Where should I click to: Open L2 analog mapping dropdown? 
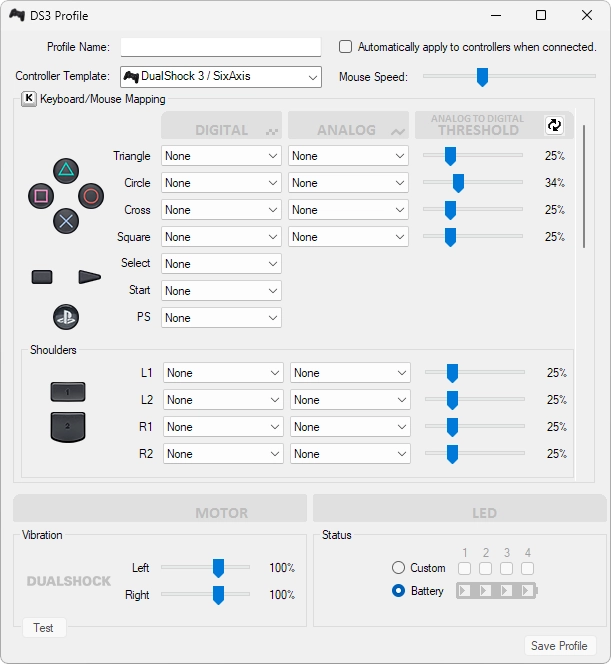pos(350,400)
